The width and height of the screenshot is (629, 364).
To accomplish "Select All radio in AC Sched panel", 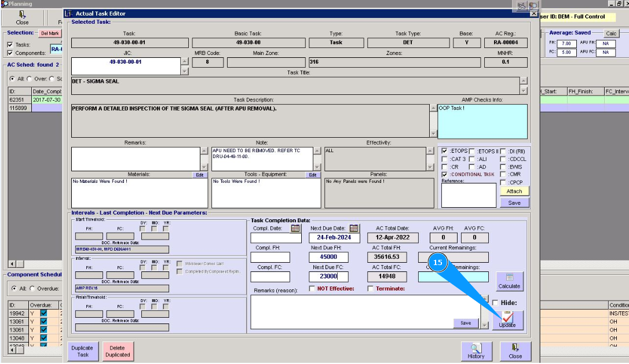I will tap(12, 79).
